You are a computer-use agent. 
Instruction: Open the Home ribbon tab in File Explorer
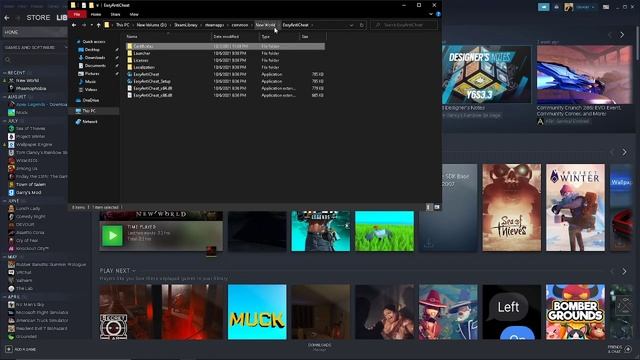coord(96,14)
